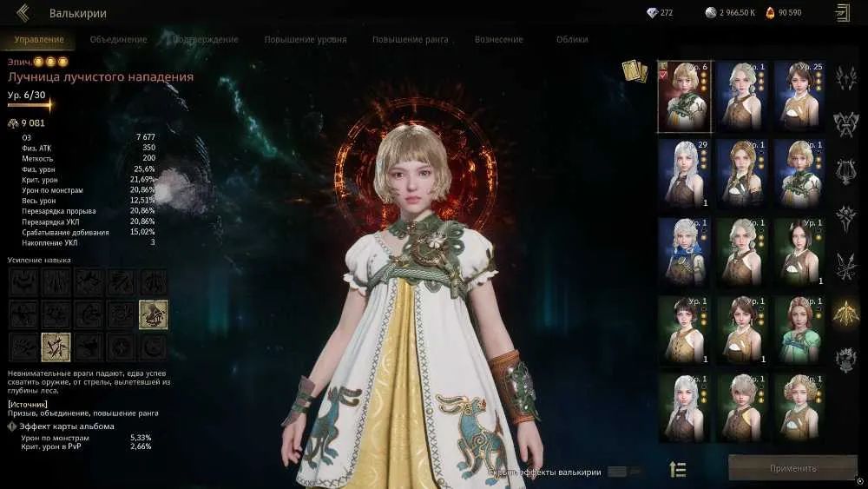Click the lit archer skill icon in the skill grid
Image resolution: width=868 pixels, height=489 pixels.
pyautogui.click(x=154, y=314)
